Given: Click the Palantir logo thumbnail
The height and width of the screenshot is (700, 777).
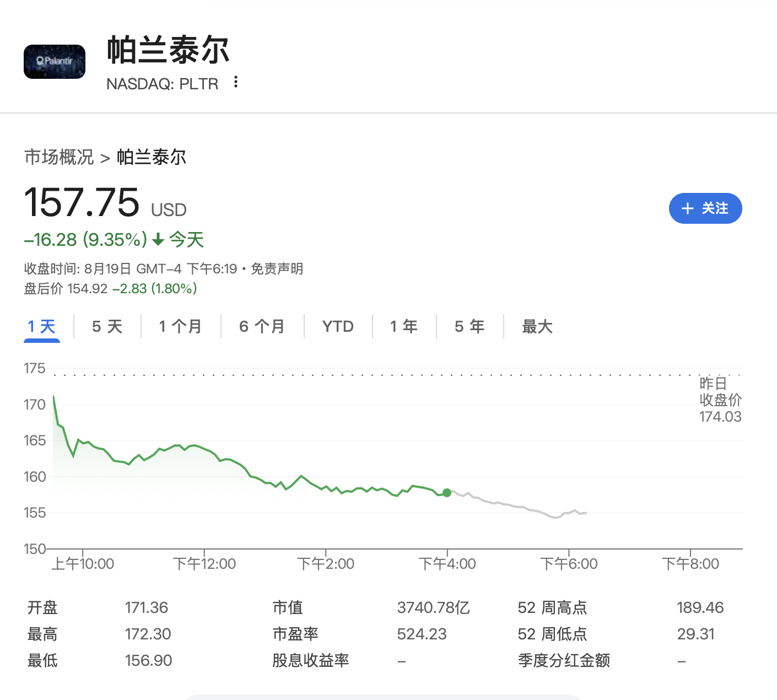Looking at the screenshot, I should click(55, 62).
